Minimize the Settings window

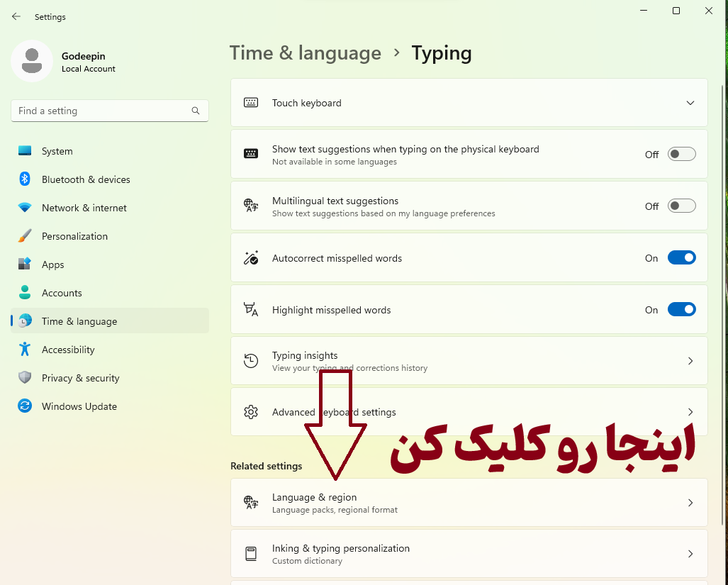(x=644, y=11)
